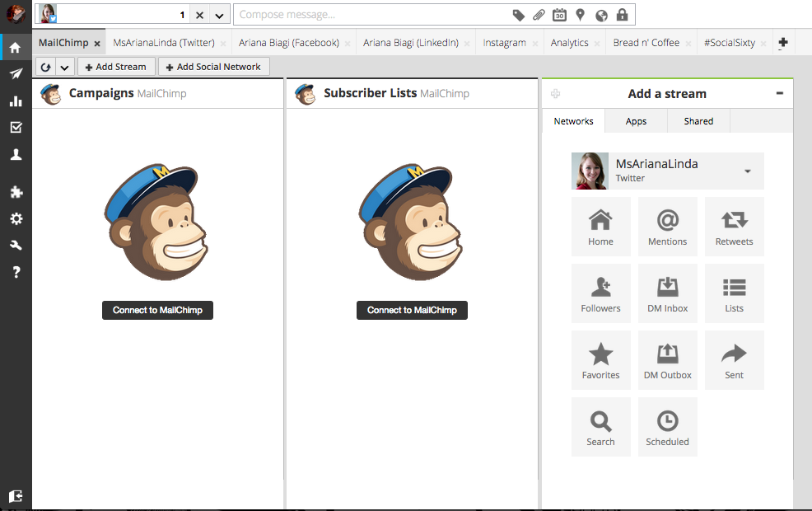This screenshot has height=511, width=812.
Task: Open the Contacts person sidebar icon
Action: (16, 154)
